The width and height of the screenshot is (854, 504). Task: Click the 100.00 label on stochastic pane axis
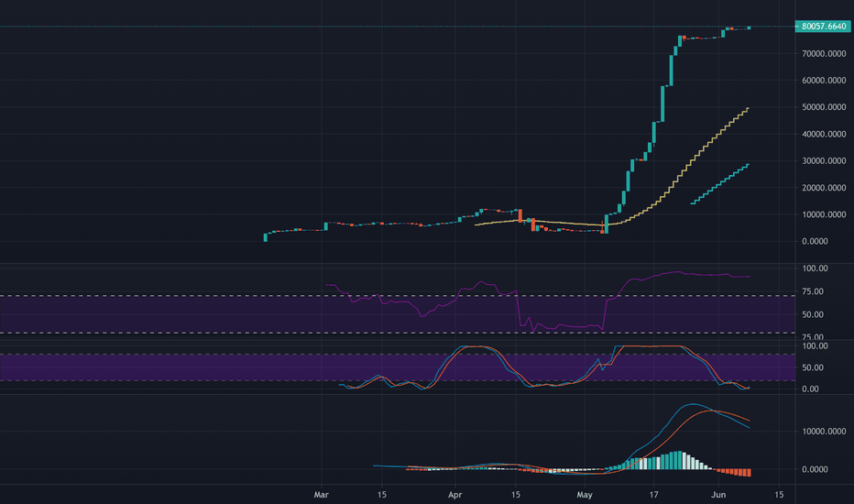815,346
